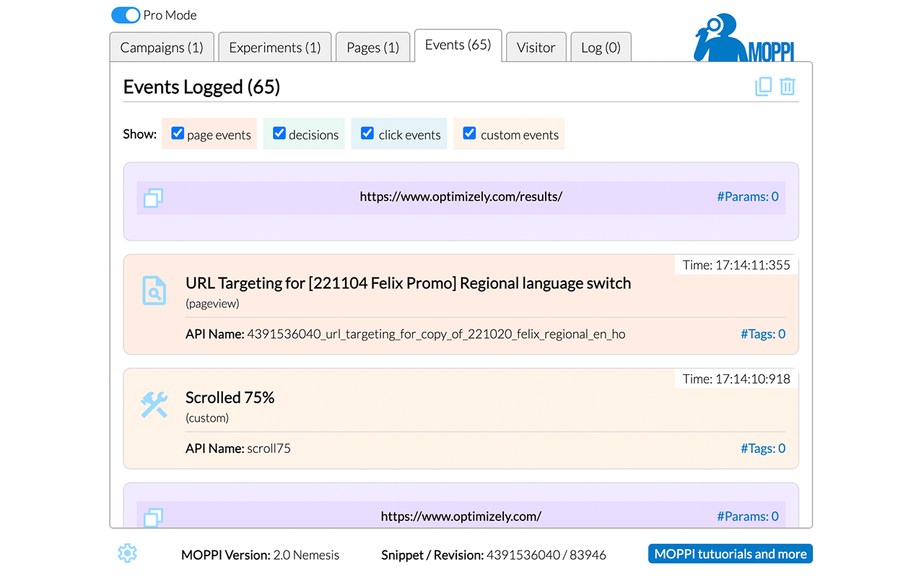The width and height of the screenshot is (924, 578).
Task: Open #Params: 0 for the results URL
Action: (x=748, y=197)
